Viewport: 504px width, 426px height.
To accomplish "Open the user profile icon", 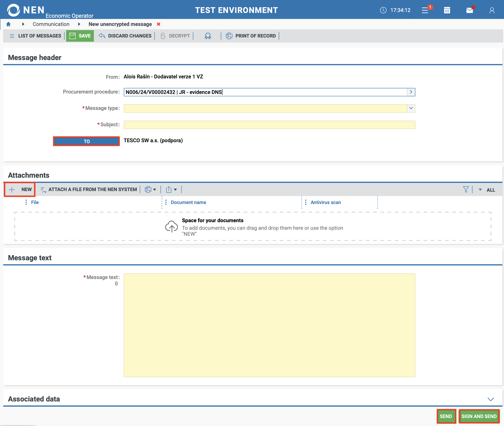I will pyautogui.click(x=492, y=10).
